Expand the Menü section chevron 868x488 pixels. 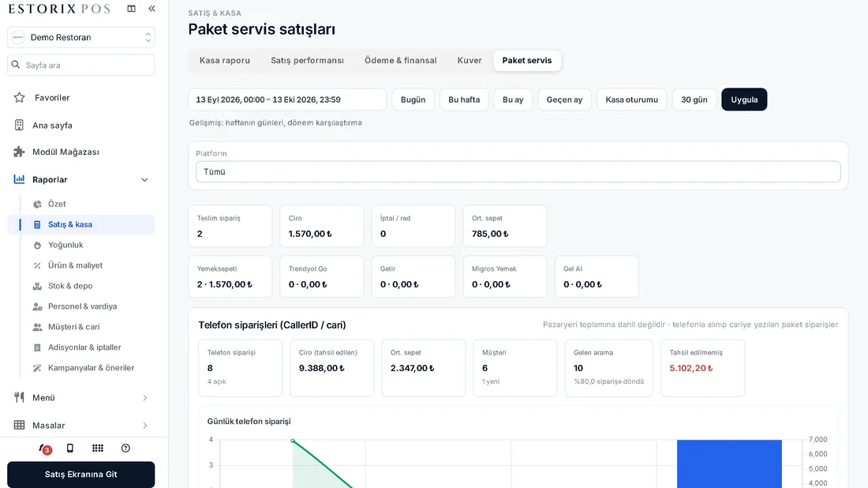coord(144,398)
